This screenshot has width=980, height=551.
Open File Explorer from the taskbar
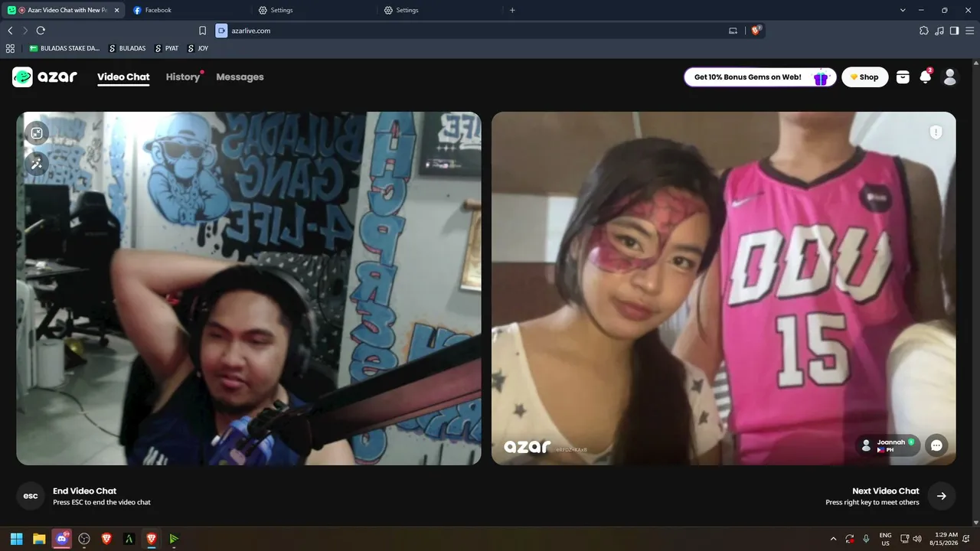(x=39, y=539)
